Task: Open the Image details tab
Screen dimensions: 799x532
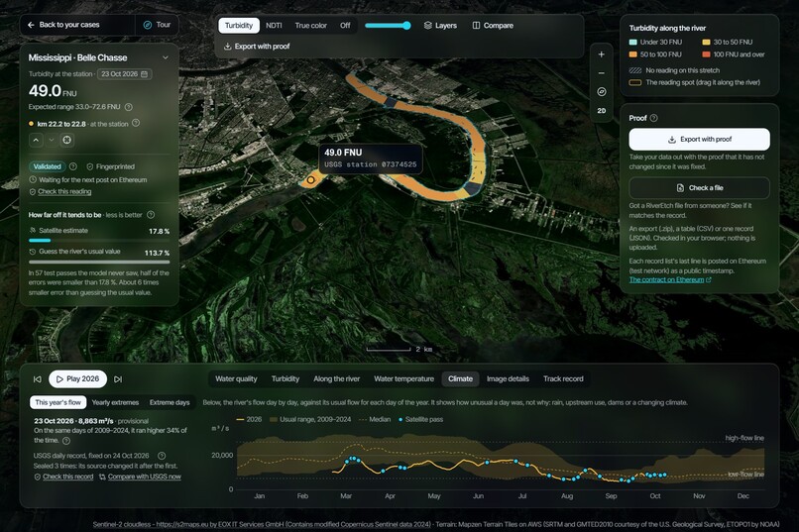Action: click(508, 378)
